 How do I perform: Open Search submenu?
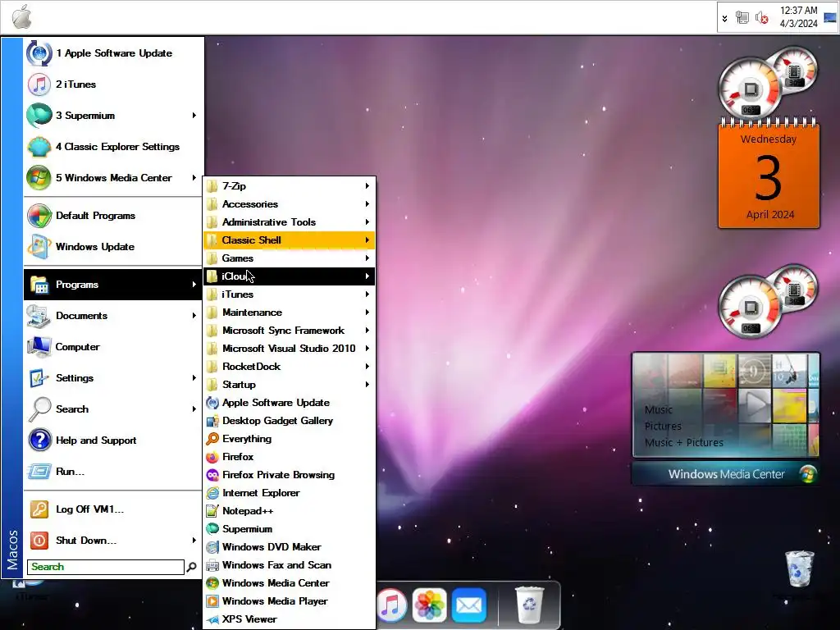pyautogui.click(x=113, y=409)
